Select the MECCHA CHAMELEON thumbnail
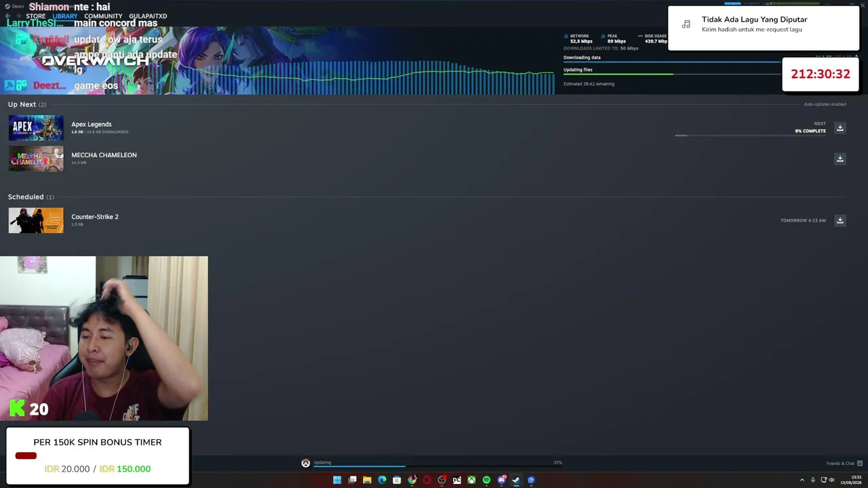The width and height of the screenshot is (868, 488). (36, 159)
